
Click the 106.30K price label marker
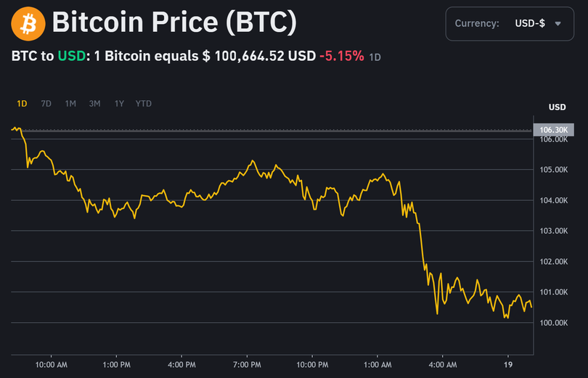tap(553, 130)
